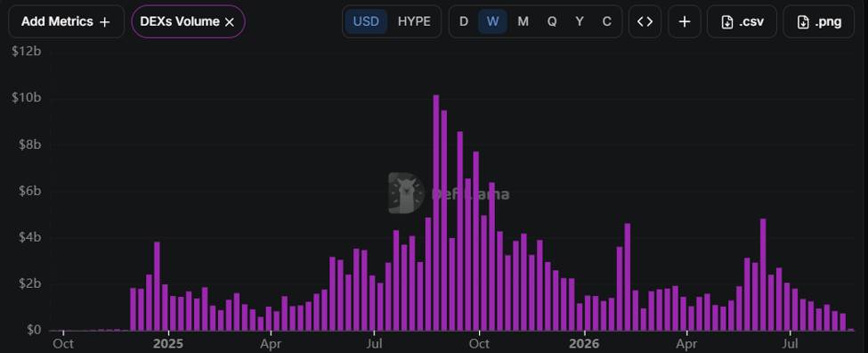Click the plus icon beside embed button
868x353 pixels.
click(685, 21)
